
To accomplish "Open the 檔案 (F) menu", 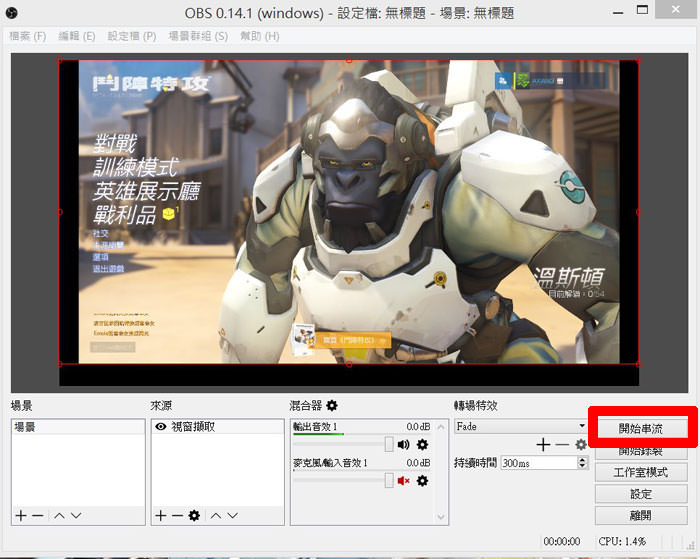I will pos(28,36).
